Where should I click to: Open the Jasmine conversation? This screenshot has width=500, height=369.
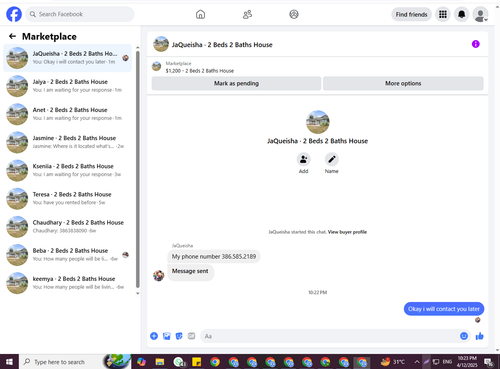click(68, 142)
